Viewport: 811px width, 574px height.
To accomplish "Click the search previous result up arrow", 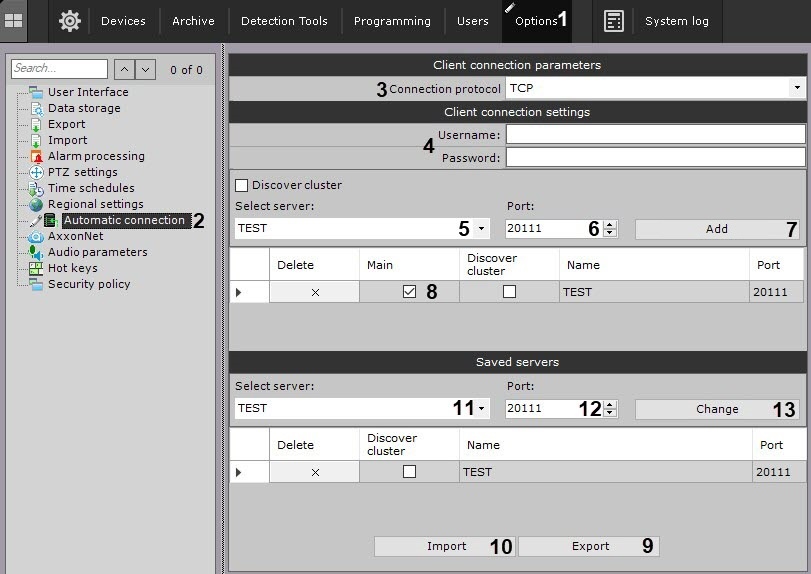I will pos(125,69).
